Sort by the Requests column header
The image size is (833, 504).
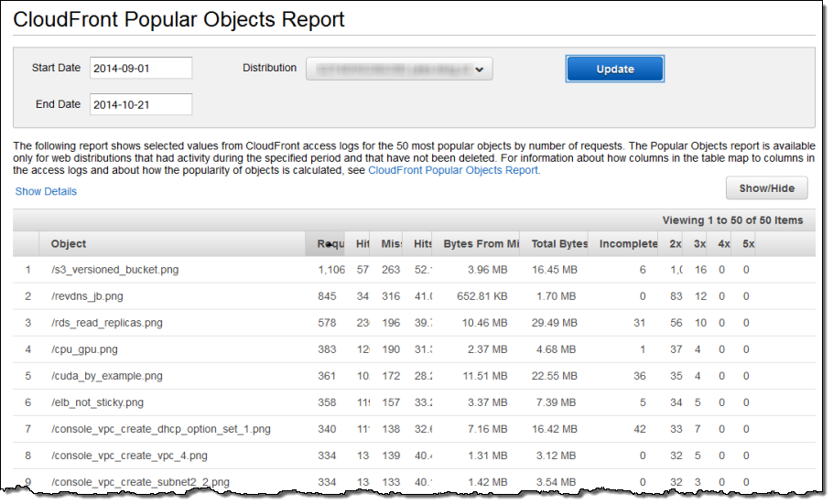330,244
